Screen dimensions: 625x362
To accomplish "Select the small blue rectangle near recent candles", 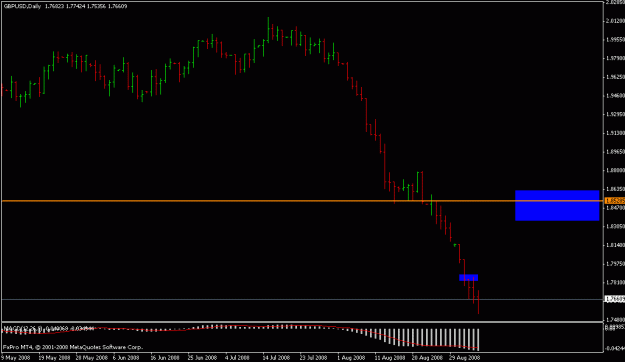I will 468,277.
